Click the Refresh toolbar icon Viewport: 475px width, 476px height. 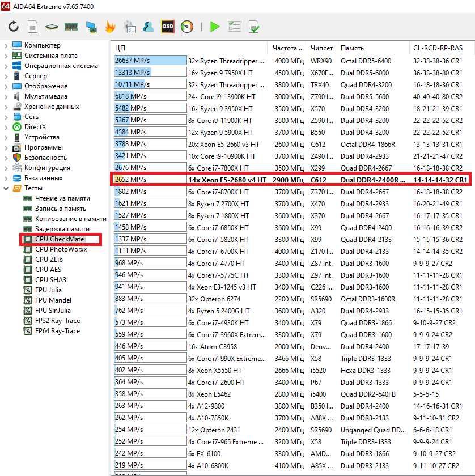tap(14, 27)
